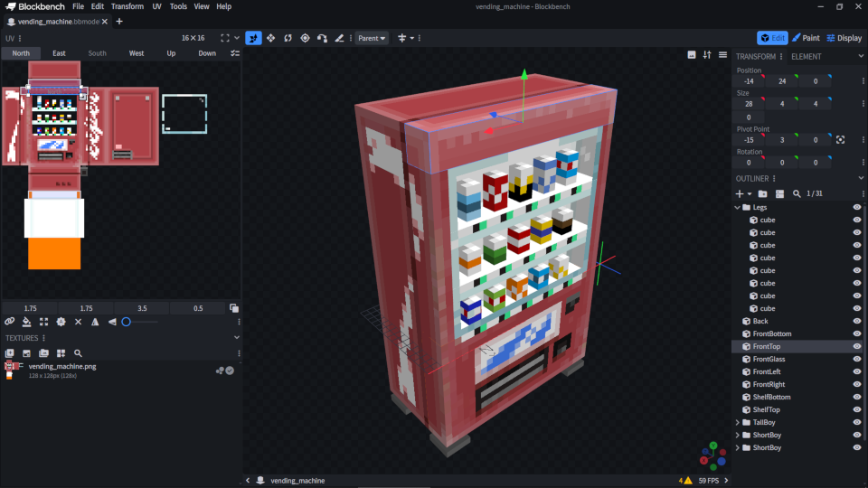The height and width of the screenshot is (488, 868).
Task: Collapse the Outliner panel chevron
Action: pyautogui.click(x=861, y=178)
